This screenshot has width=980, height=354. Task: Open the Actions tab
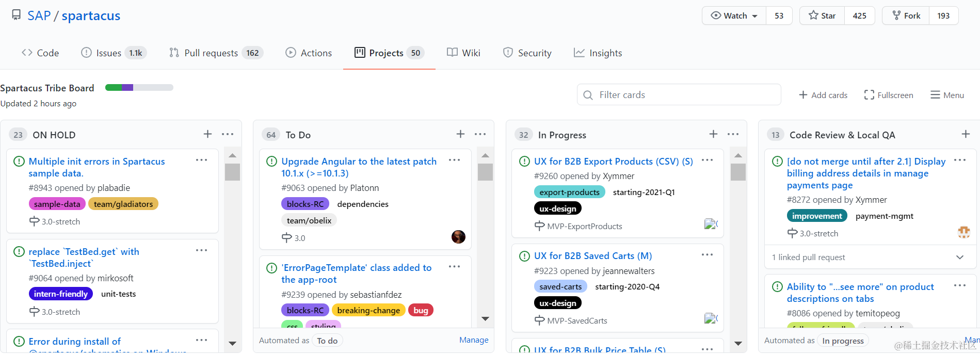click(x=309, y=53)
